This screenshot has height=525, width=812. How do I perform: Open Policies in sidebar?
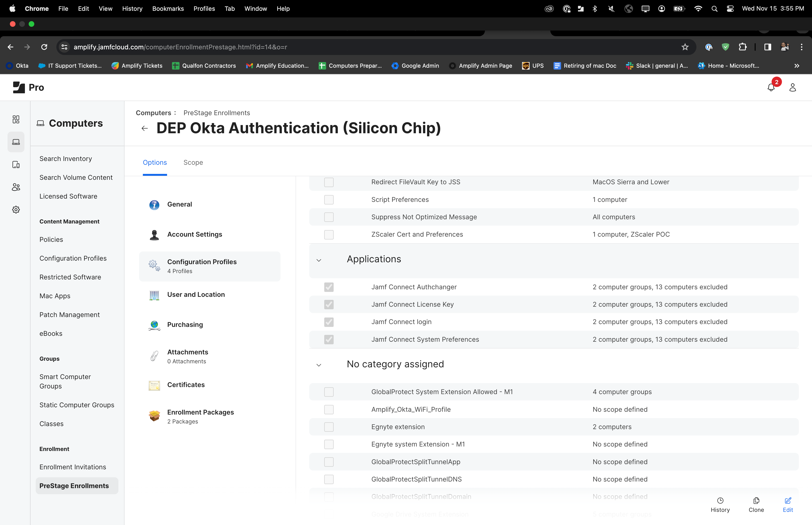pyautogui.click(x=51, y=239)
